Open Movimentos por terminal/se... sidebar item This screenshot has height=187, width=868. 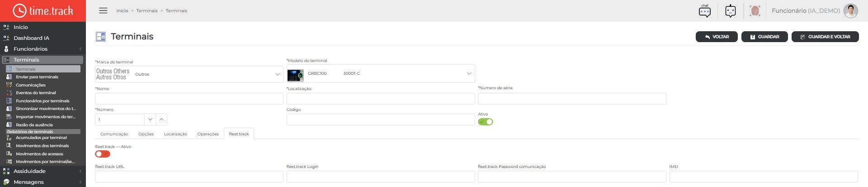point(43,162)
